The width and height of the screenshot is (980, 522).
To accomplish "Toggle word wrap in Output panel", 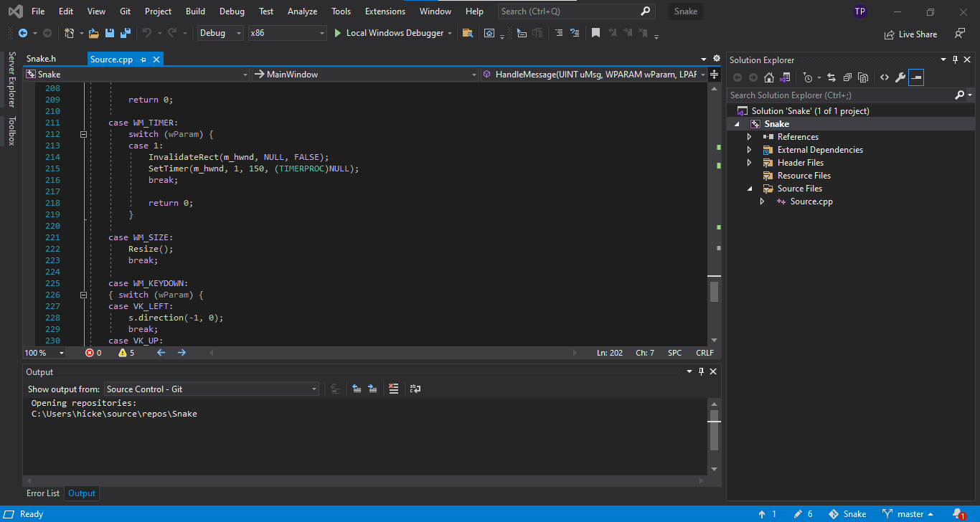I will pyautogui.click(x=415, y=389).
